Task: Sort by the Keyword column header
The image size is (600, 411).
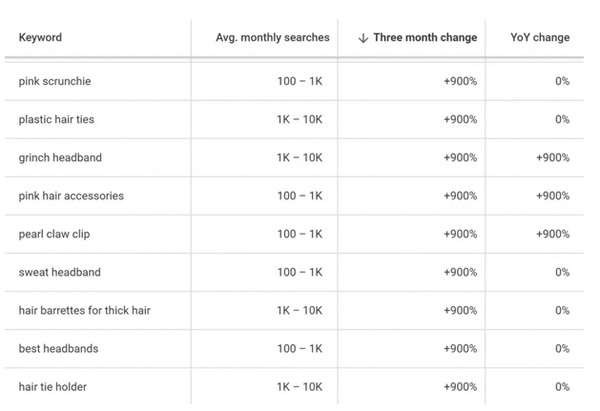Action: [40, 38]
